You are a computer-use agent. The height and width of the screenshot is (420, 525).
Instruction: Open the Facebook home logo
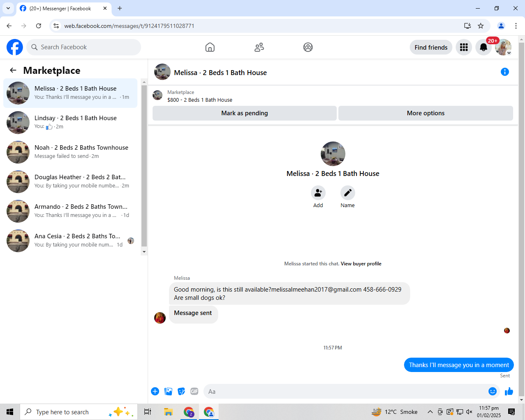point(15,47)
